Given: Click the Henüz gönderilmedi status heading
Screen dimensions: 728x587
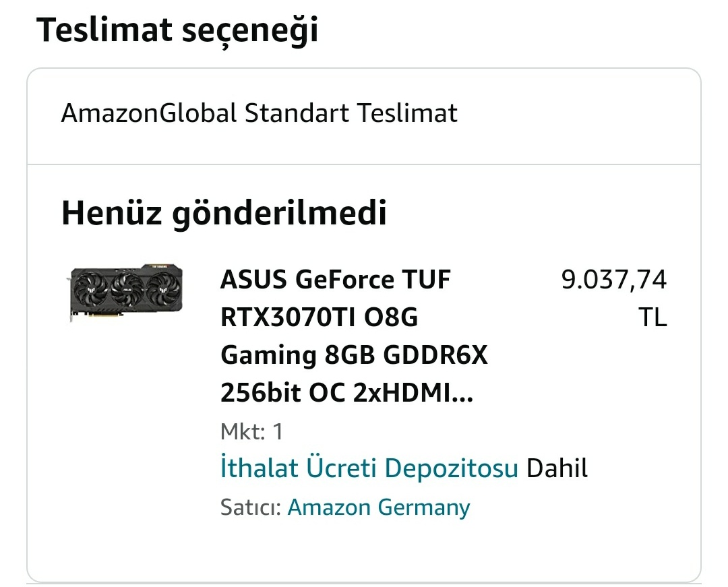Looking at the screenshot, I should pos(224,213).
